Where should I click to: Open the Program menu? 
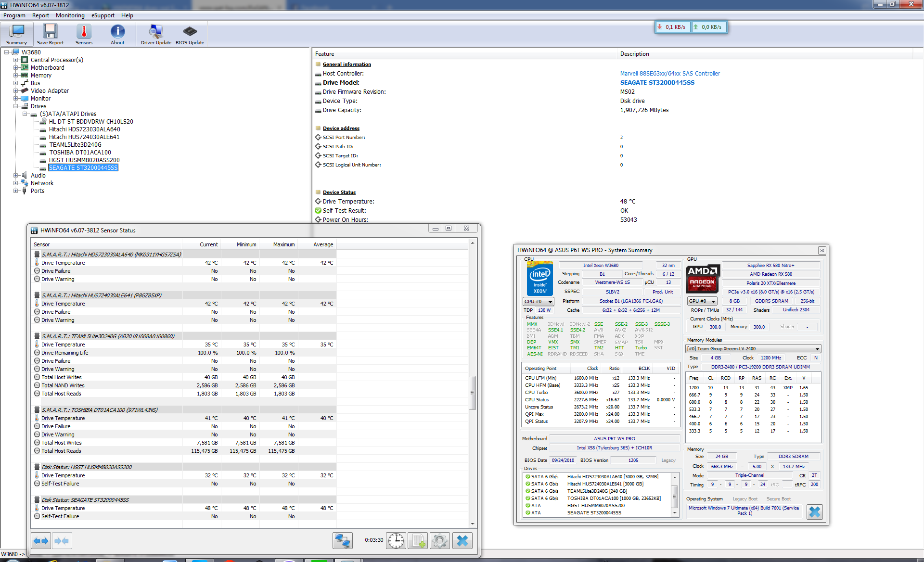click(14, 15)
